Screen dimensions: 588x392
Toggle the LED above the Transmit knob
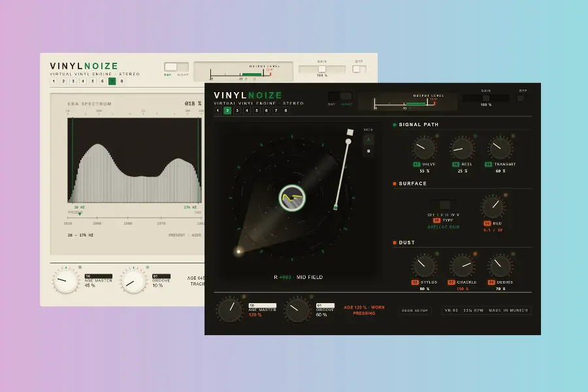coord(514,136)
